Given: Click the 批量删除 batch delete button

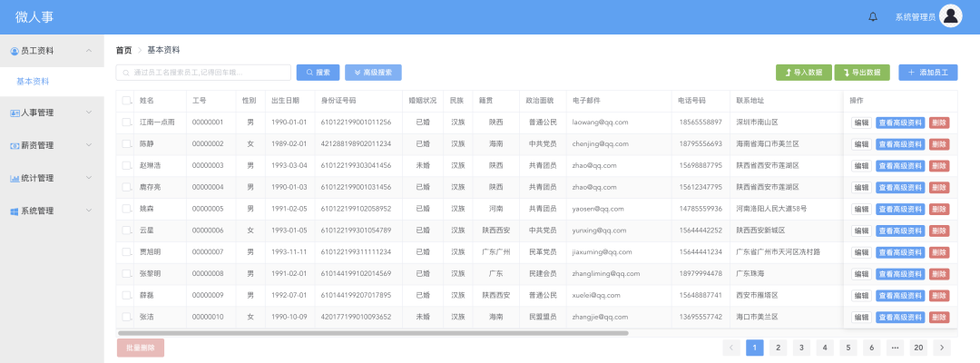Looking at the screenshot, I should [140, 348].
